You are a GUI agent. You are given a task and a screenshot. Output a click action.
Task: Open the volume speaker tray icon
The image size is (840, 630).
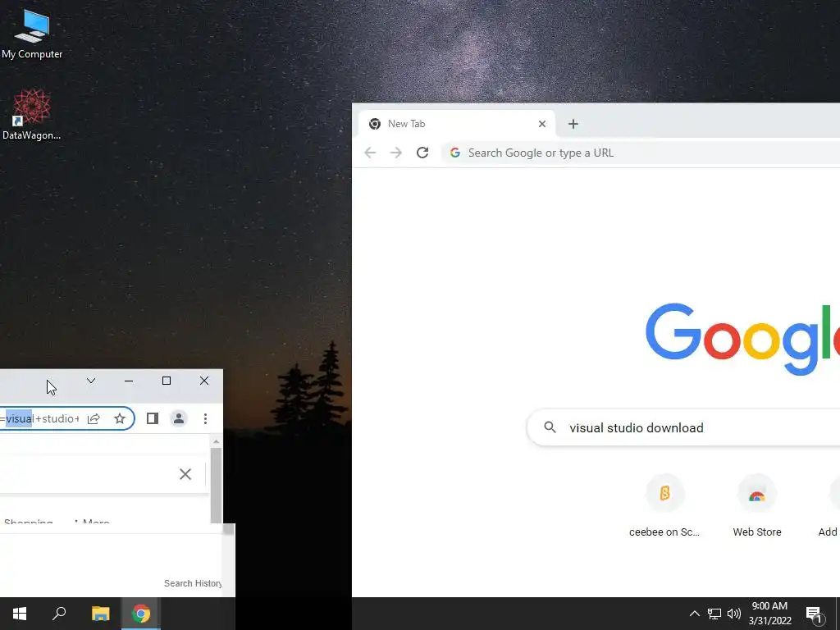point(734,614)
